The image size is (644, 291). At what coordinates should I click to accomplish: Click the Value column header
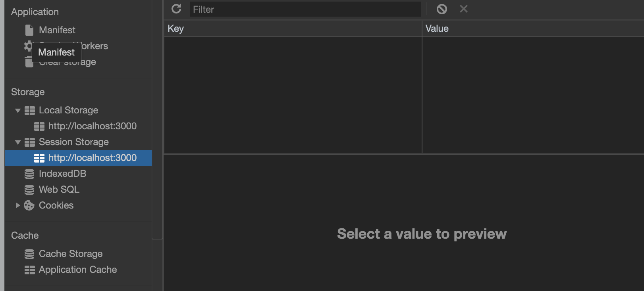pyautogui.click(x=437, y=28)
